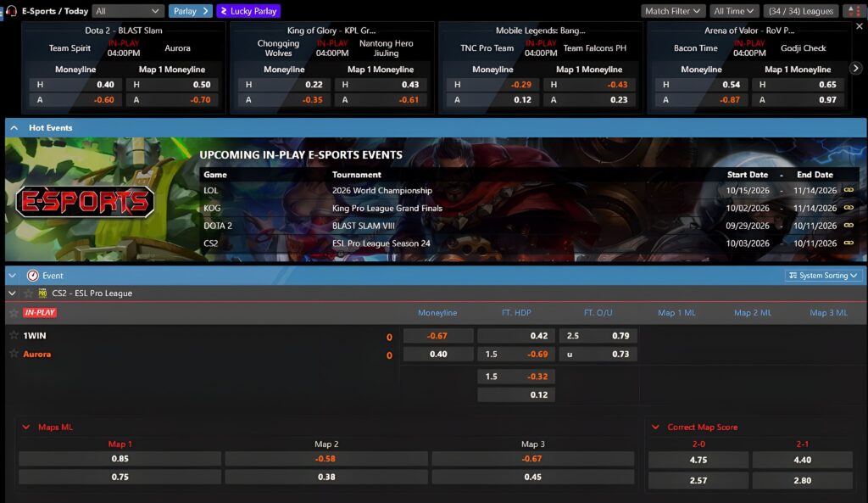Select Map 1 odds 0.85
868x503 pixels.
120,459
